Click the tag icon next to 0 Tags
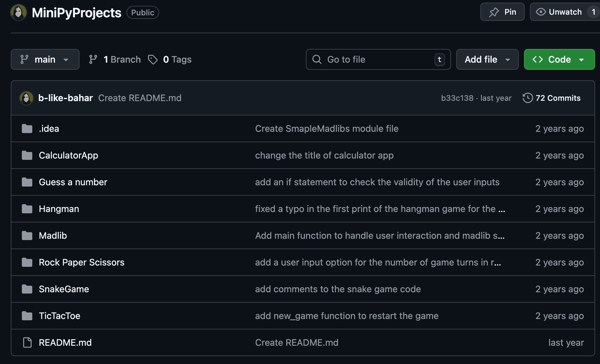 point(153,59)
